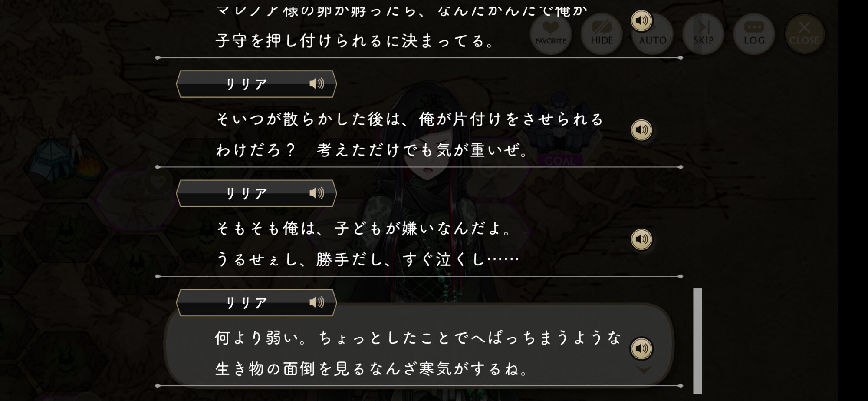Screen dimensions: 868x401
Task: Close the log with CLOSE button
Action: (x=804, y=34)
